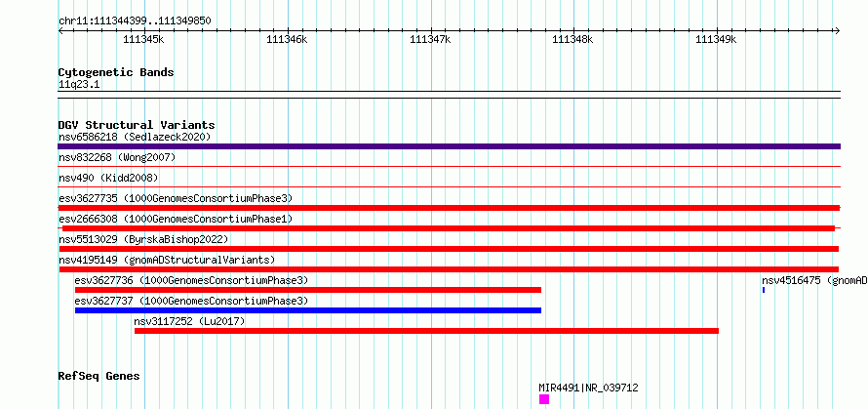This screenshot has height=409, width=868.
Task: Click the blue esv3627737 variant bar
Action: coord(308,310)
